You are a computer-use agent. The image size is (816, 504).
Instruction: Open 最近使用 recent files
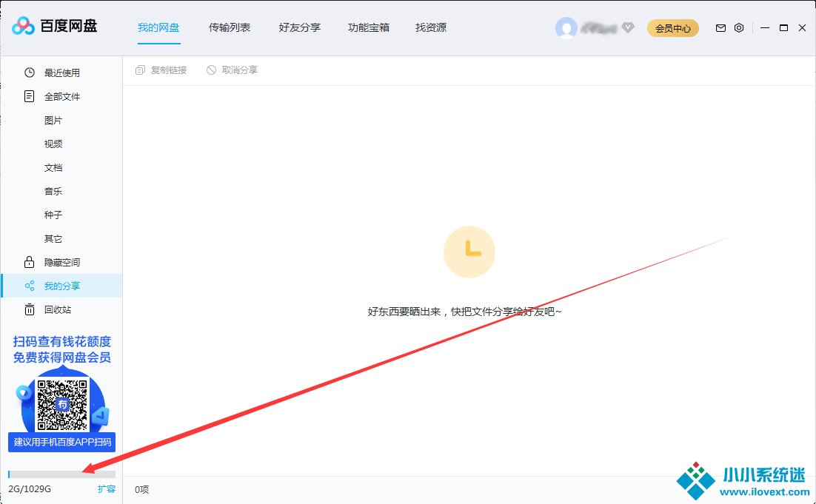click(x=61, y=73)
